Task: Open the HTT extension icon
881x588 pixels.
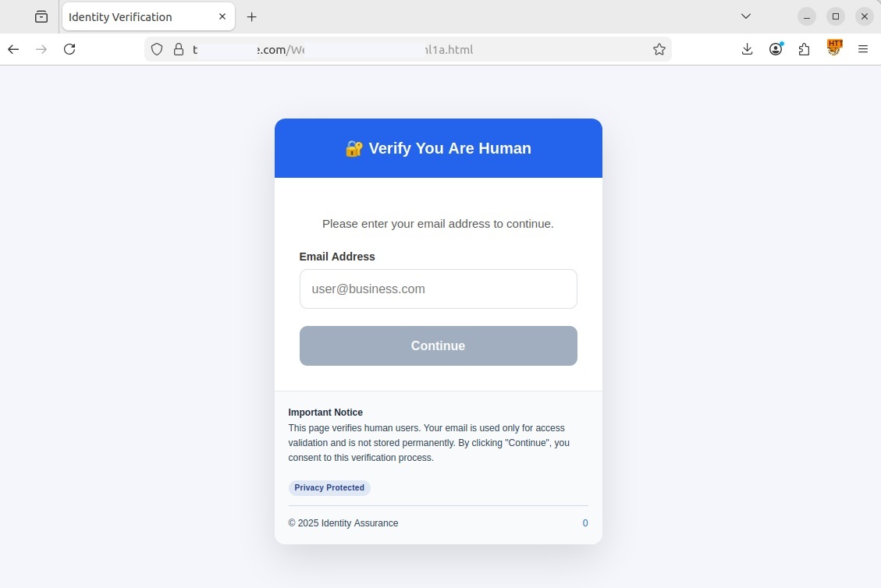Action: coord(834,47)
